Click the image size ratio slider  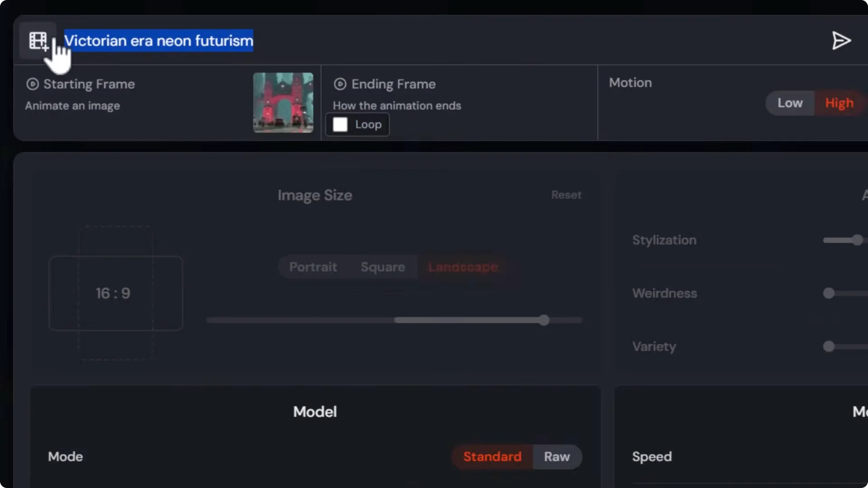point(544,320)
